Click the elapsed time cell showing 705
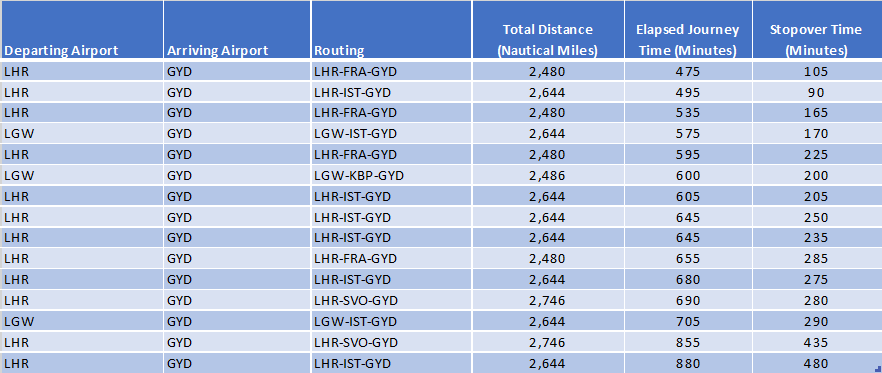Image resolution: width=882 pixels, height=373 pixels. (x=688, y=321)
